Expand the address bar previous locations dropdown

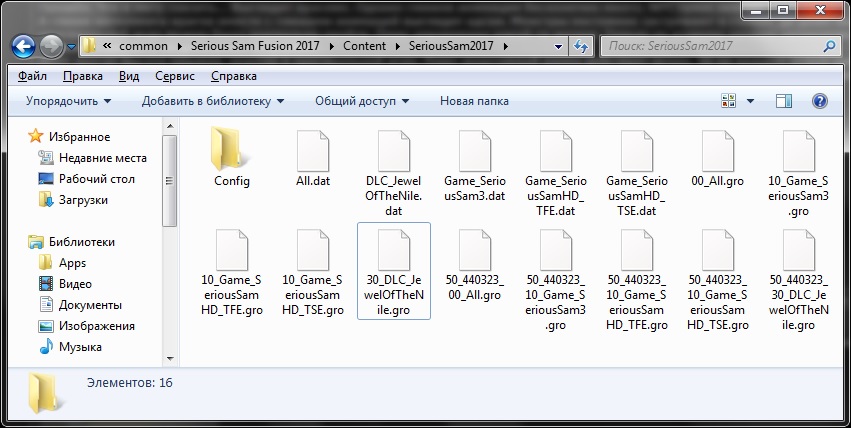[558, 47]
